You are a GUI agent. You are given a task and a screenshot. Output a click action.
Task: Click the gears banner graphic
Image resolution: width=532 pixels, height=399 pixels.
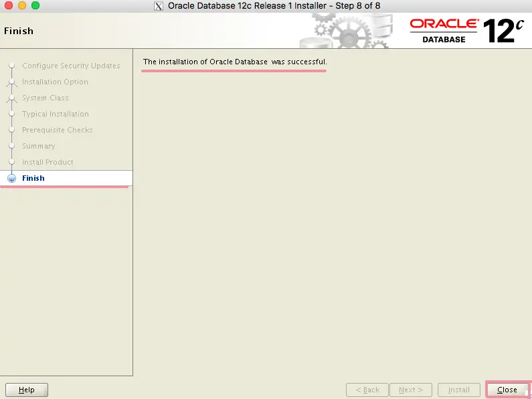click(x=346, y=31)
